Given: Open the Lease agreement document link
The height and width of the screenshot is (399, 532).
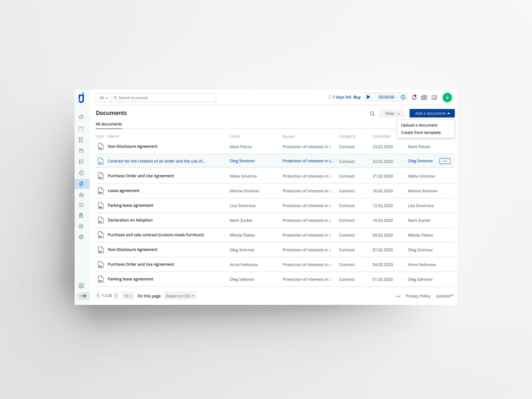Looking at the screenshot, I should 124,190.
